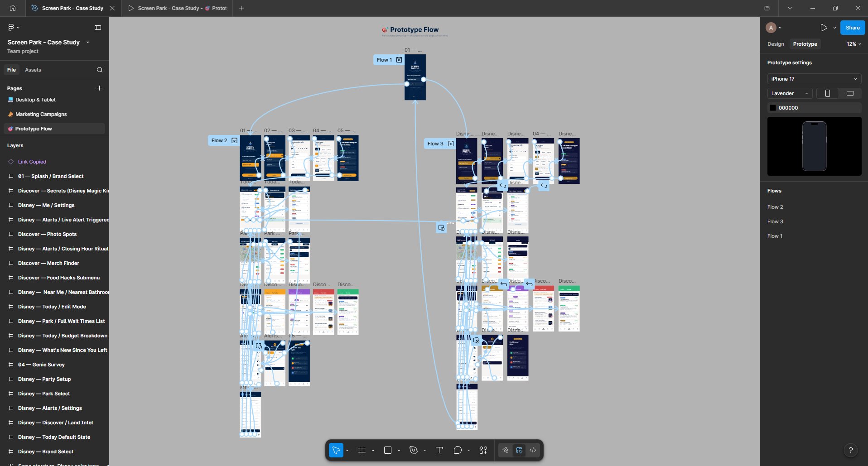The width and height of the screenshot is (868, 466).
Task: Select the Text tool
Action: point(439,450)
